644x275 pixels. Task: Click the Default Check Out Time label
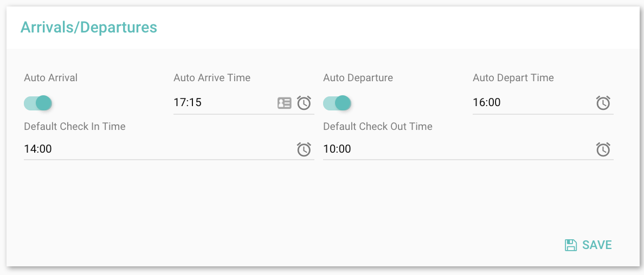[378, 127]
